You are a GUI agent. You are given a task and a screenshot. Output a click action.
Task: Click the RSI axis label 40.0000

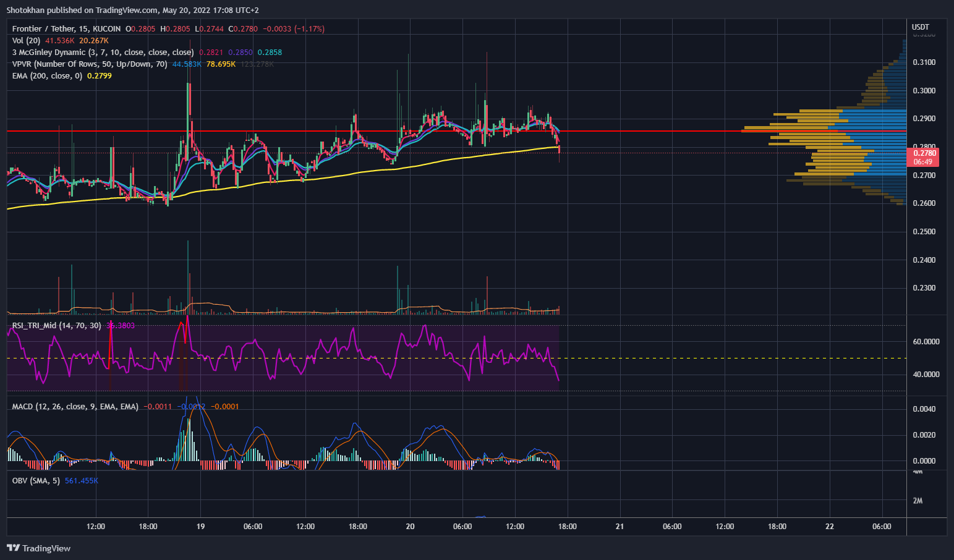tap(926, 375)
